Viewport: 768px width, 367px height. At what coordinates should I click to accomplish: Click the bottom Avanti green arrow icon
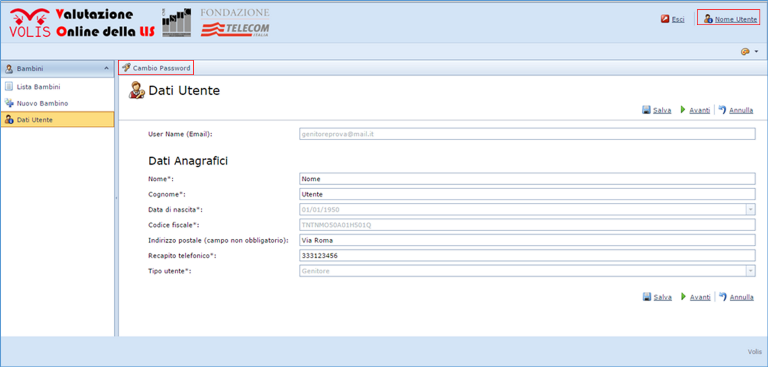click(x=683, y=297)
